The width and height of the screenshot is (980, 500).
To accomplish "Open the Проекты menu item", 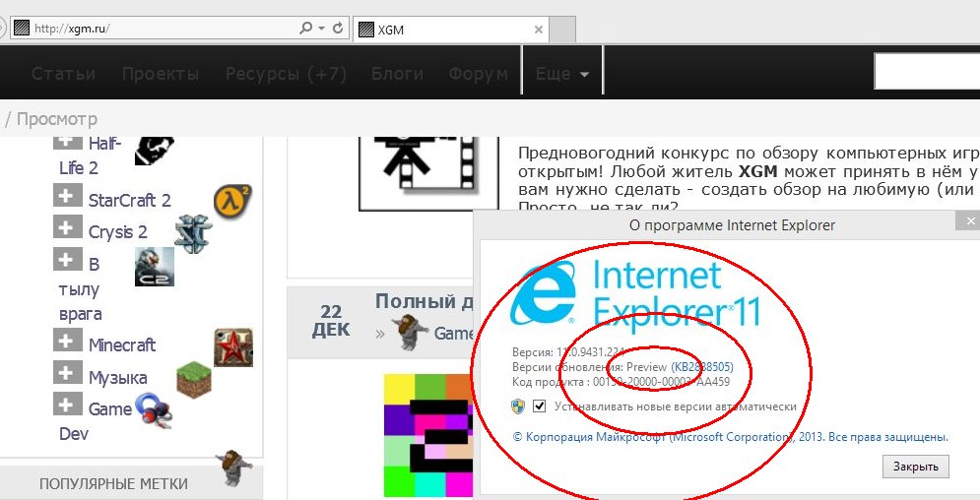I will [x=161, y=74].
